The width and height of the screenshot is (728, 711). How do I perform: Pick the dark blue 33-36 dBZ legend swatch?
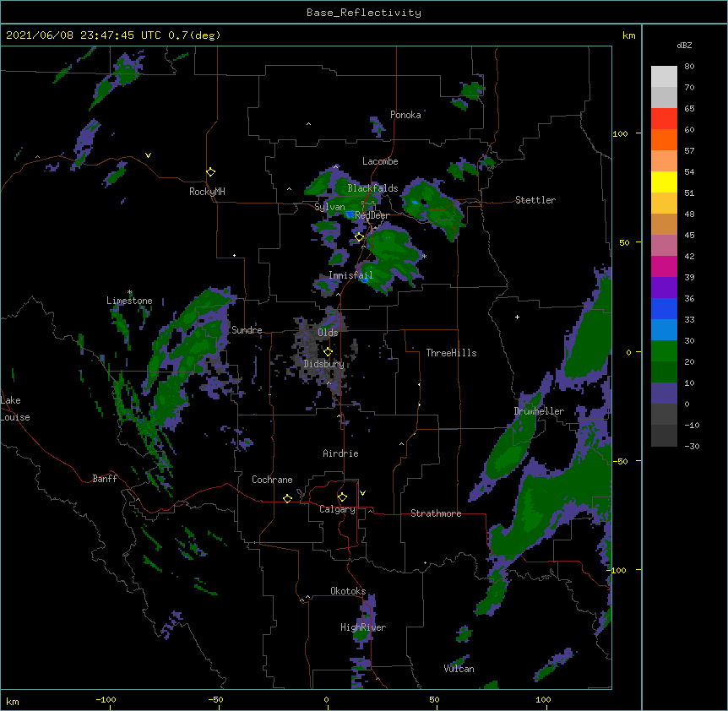(x=664, y=308)
